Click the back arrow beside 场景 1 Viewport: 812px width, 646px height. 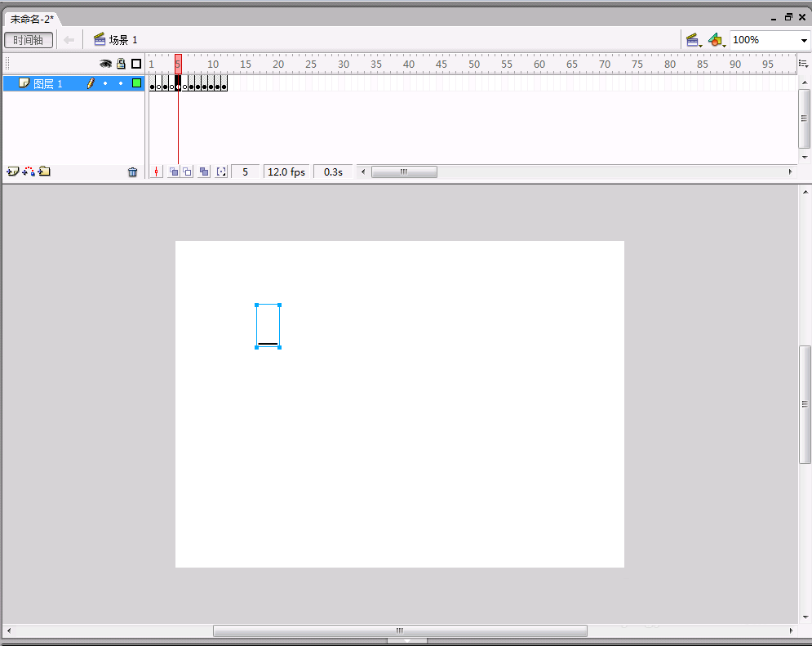click(x=69, y=40)
